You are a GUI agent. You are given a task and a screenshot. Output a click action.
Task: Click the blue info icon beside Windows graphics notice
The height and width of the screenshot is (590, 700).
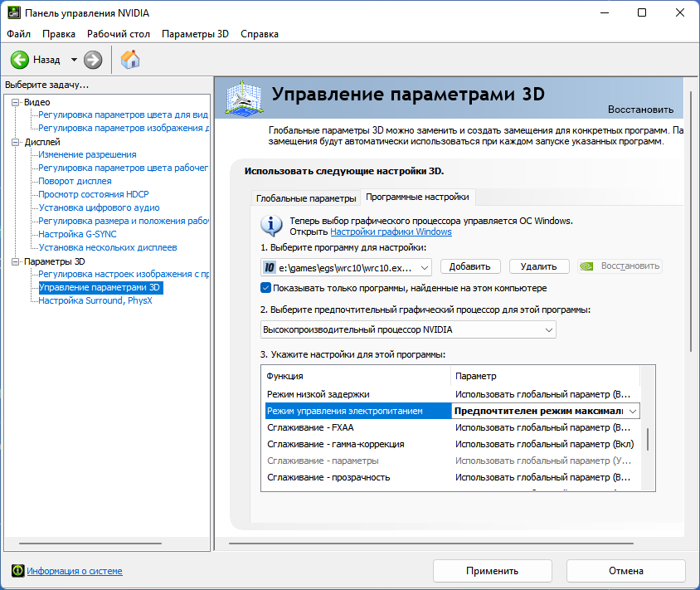271,226
